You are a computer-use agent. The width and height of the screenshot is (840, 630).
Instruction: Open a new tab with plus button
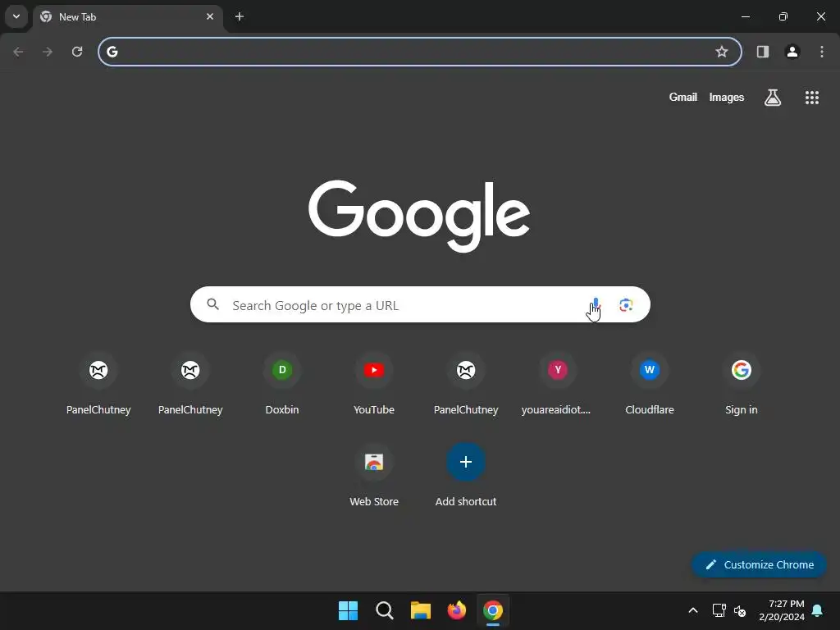click(240, 16)
